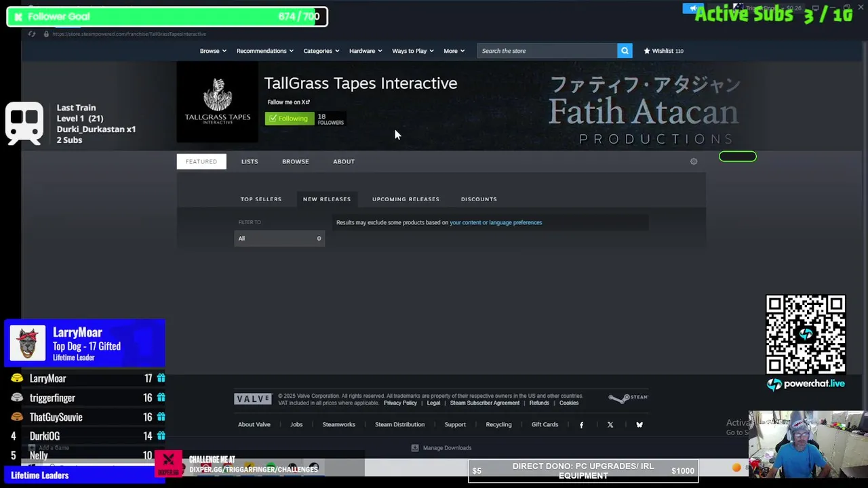Select the Discounts tab
Screen dimensions: 868x488
click(479, 199)
